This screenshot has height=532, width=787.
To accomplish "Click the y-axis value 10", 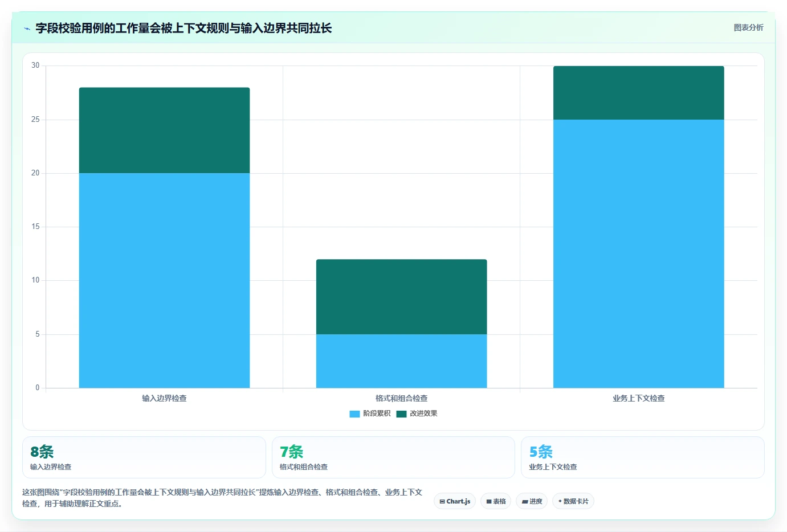I will [x=35, y=280].
